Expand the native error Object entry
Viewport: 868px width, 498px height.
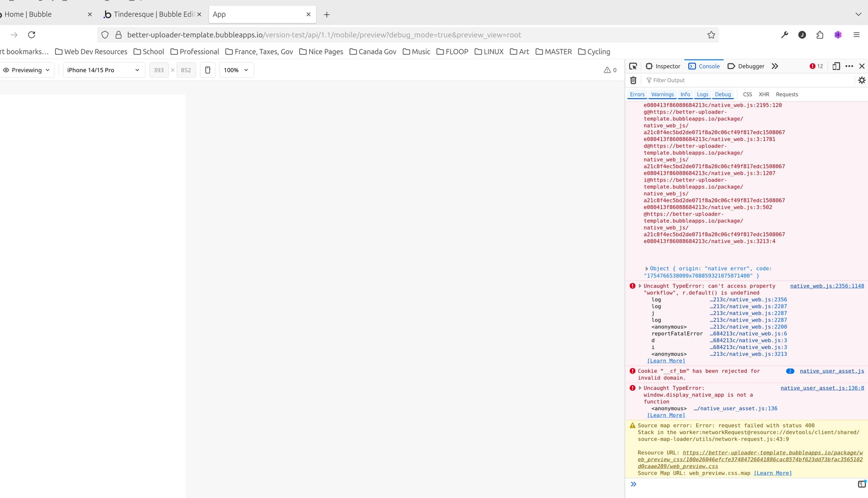[x=646, y=269]
